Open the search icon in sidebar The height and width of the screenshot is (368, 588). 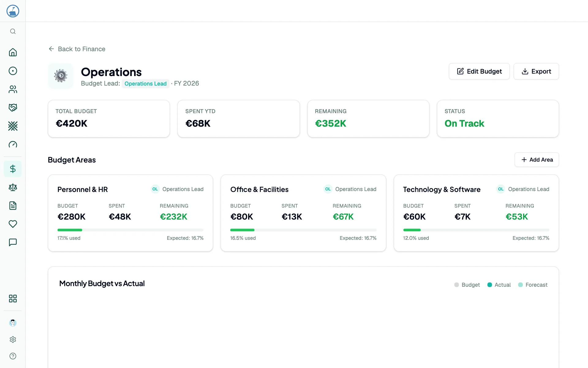[x=13, y=31]
